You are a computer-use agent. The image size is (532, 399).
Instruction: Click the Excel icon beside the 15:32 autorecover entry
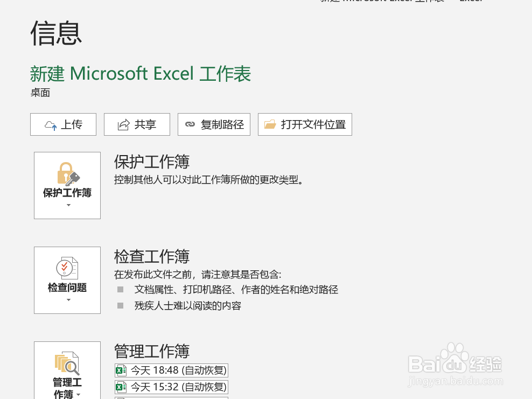tap(121, 387)
